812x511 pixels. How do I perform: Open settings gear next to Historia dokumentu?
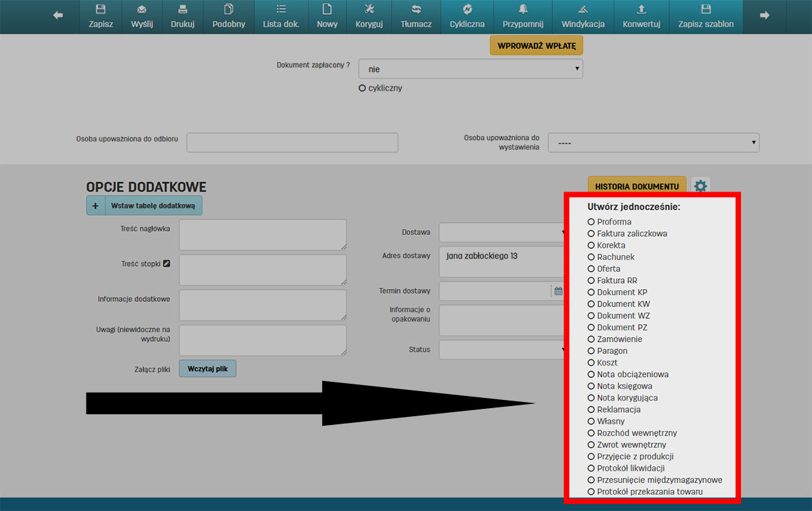[x=700, y=186]
